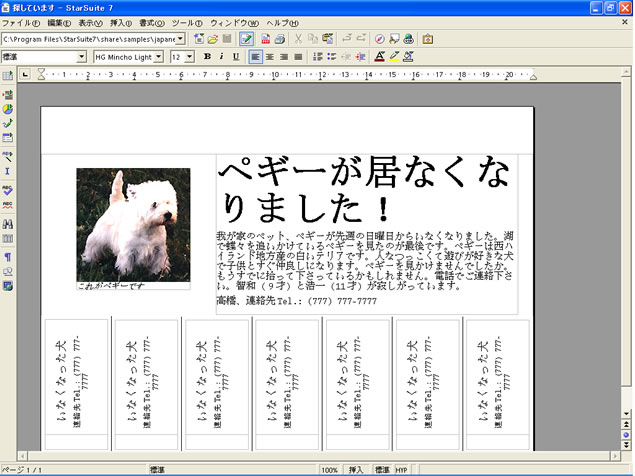
Task: Open file using folder icon
Action: (213, 39)
